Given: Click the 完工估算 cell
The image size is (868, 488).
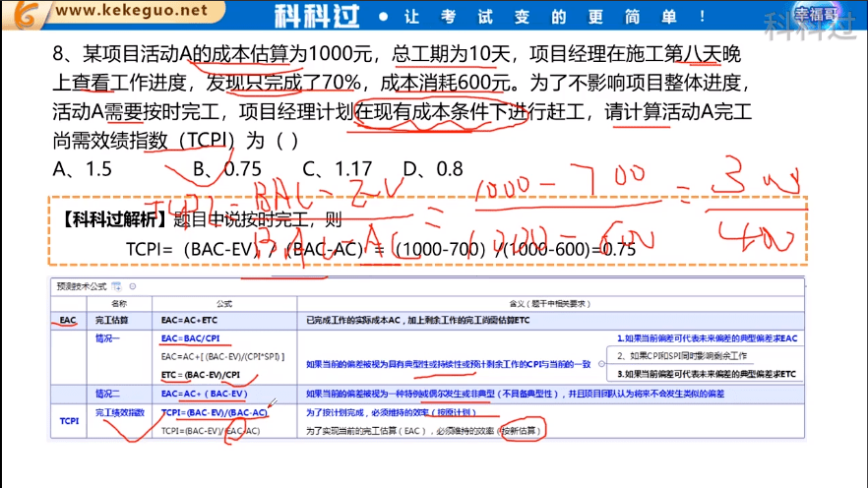Looking at the screenshot, I should click(x=112, y=320).
